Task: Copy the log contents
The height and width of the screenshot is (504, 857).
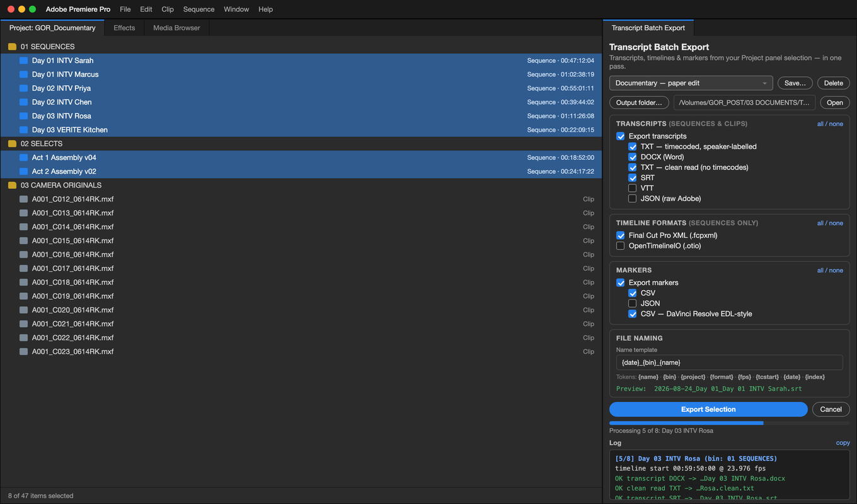Action: pos(843,443)
